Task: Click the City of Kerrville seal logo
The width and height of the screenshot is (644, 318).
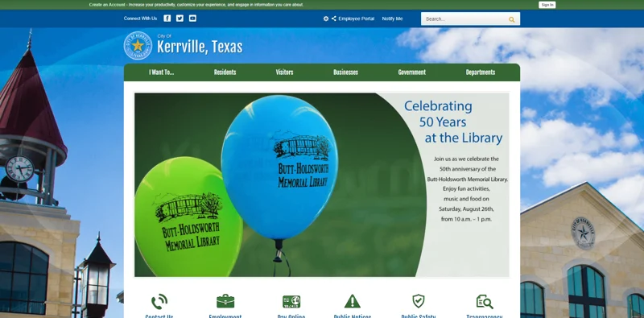Action: pyautogui.click(x=138, y=46)
